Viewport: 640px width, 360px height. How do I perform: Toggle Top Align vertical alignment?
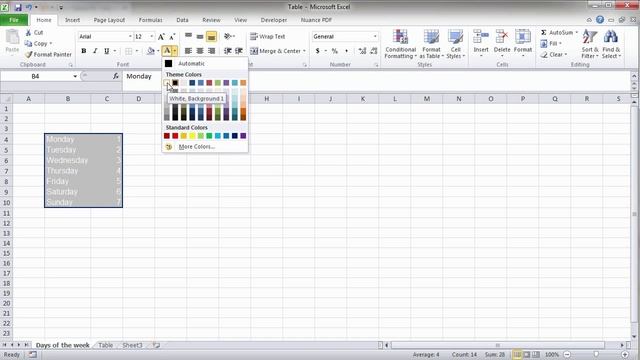tap(188, 36)
